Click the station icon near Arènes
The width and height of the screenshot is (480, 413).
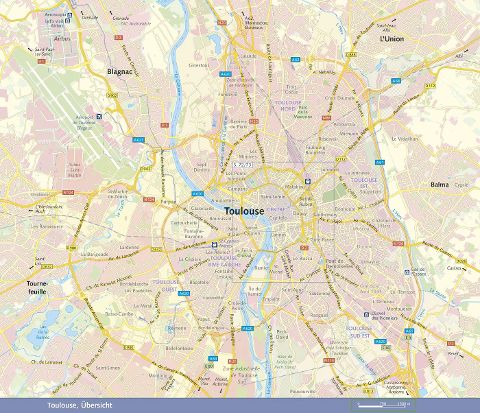click(x=215, y=244)
